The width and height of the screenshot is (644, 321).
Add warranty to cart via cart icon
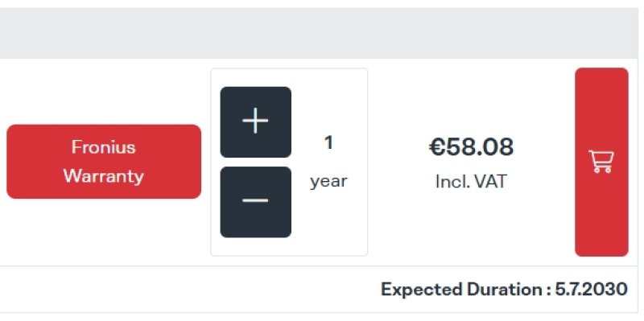click(x=601, y=163)
